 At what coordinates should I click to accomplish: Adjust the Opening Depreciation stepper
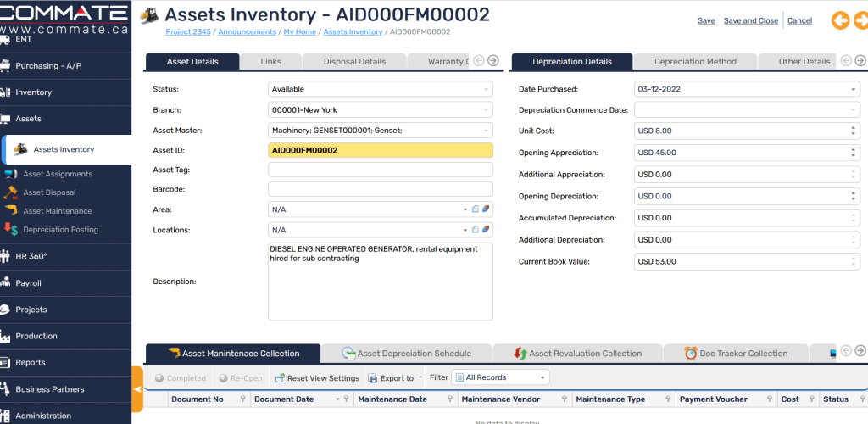click(x=853, y=197)
